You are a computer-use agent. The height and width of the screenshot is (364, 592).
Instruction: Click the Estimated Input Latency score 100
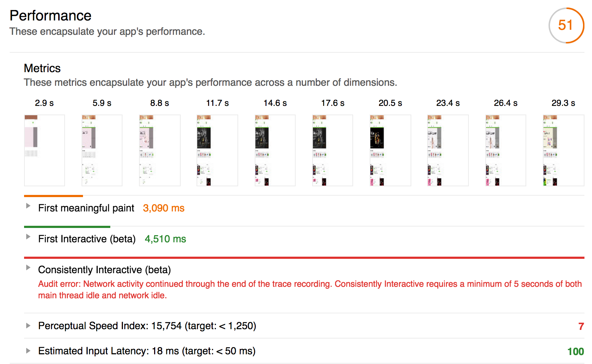pyautogui.click(x=575, y=351)
